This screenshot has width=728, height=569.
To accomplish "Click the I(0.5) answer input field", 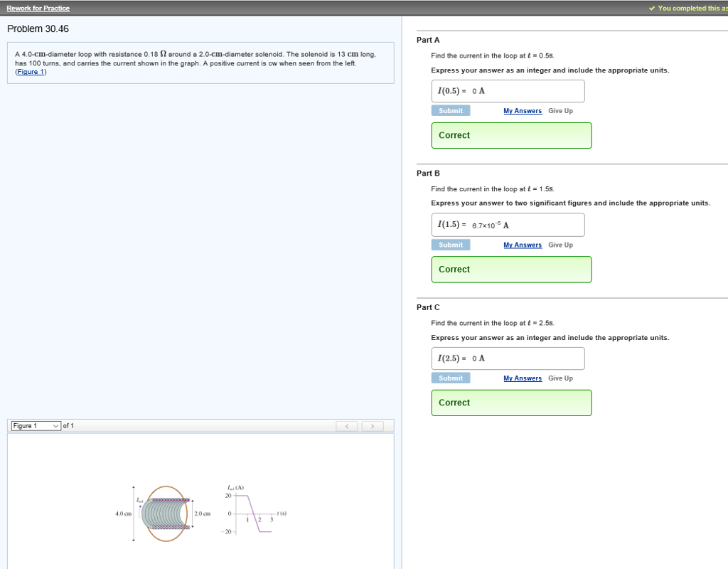I will point(508,90).
